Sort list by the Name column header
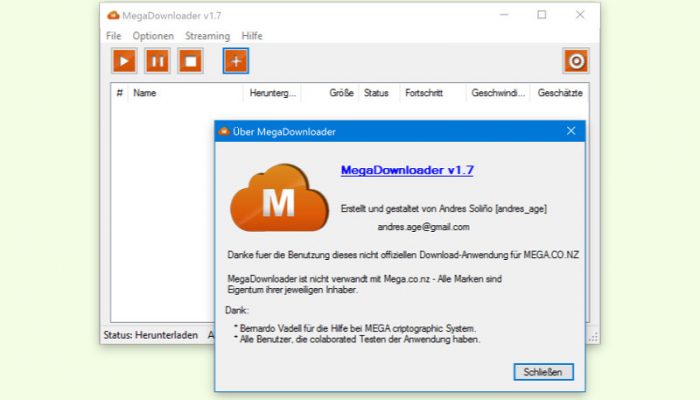The height and width of the screenshot is (400, 700). coord(186,93)
